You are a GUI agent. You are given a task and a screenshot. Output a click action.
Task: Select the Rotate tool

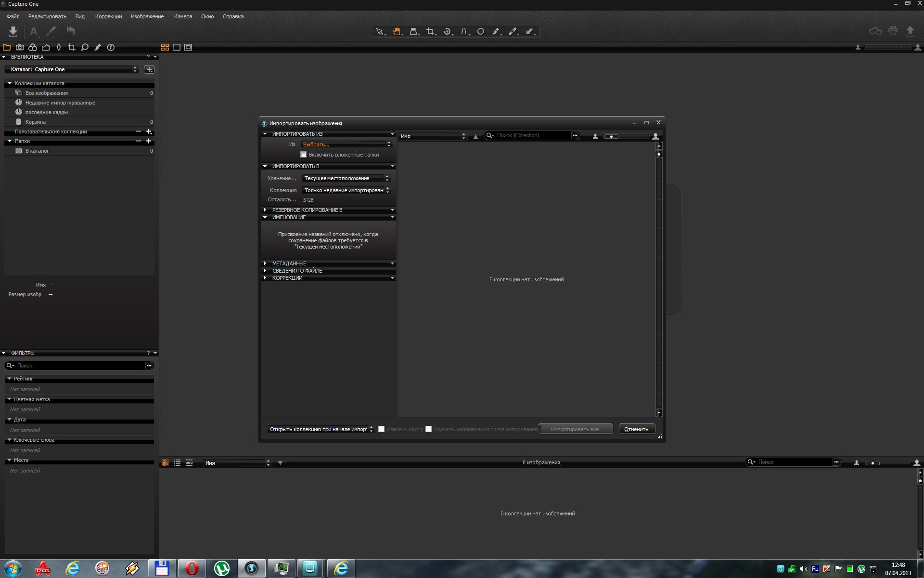(447, 32)
